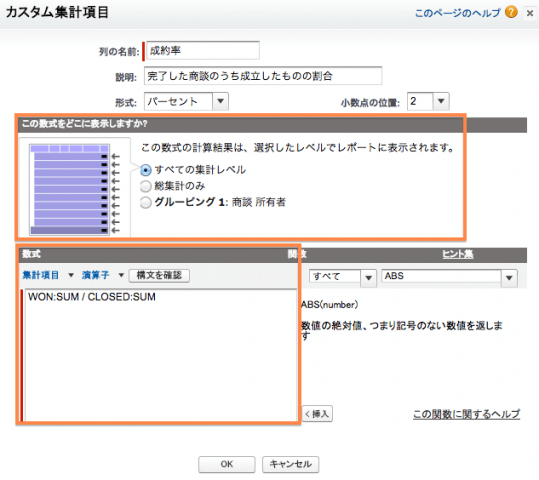Close the カスタム集計項目 dialog with X
Viewport: 539px width, 480px height.
(530, 13)
